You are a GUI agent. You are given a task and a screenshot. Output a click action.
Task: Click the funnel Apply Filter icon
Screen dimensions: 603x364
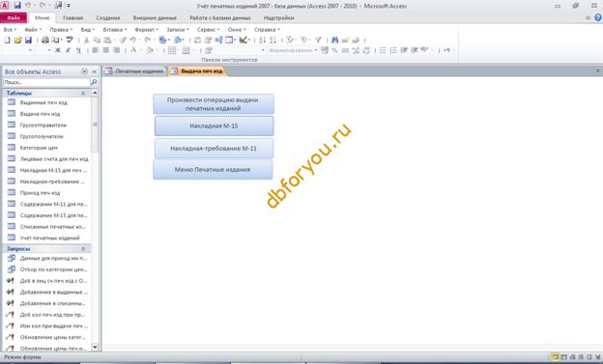click(x=318, y=40)
